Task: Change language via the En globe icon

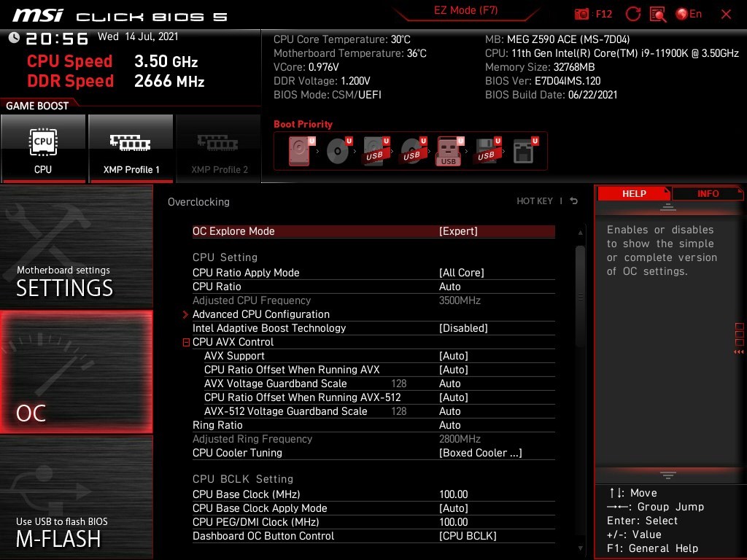Action: (x=689, y=14)
